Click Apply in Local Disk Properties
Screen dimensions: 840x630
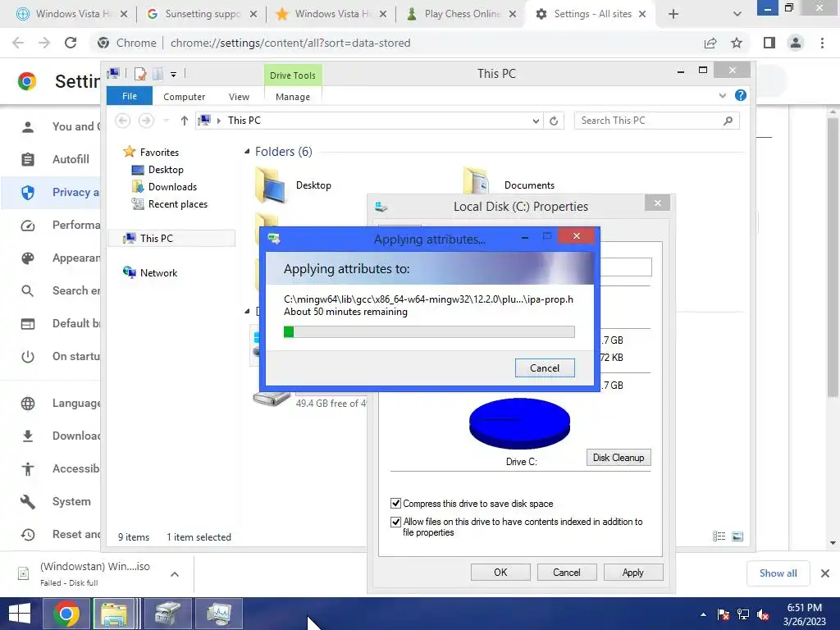(632, 572)
